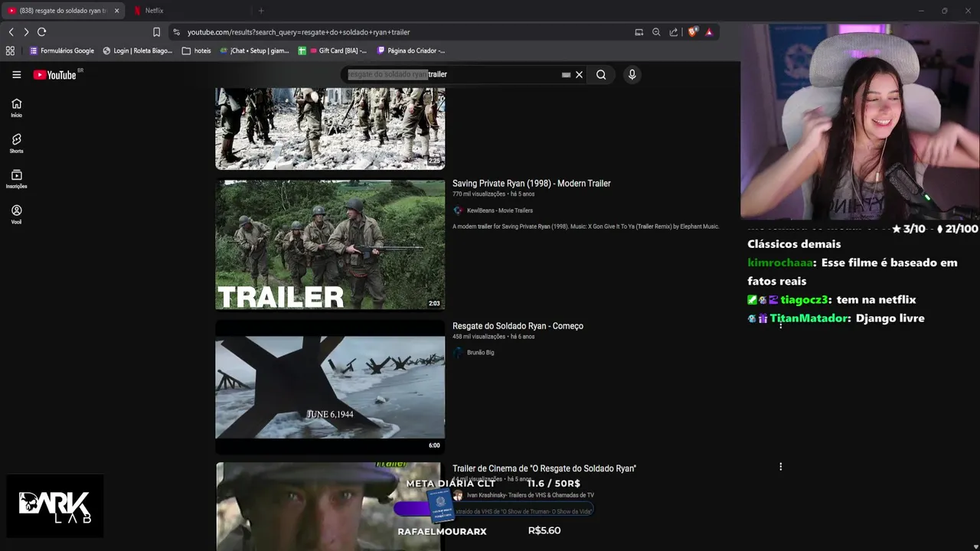
Task: Click Brunão Big channel avatar
Action: 458,353
